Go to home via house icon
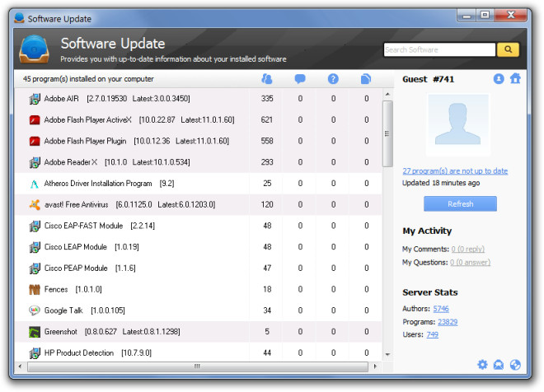The height and width of the screenshot is (392, 544). 515,79
